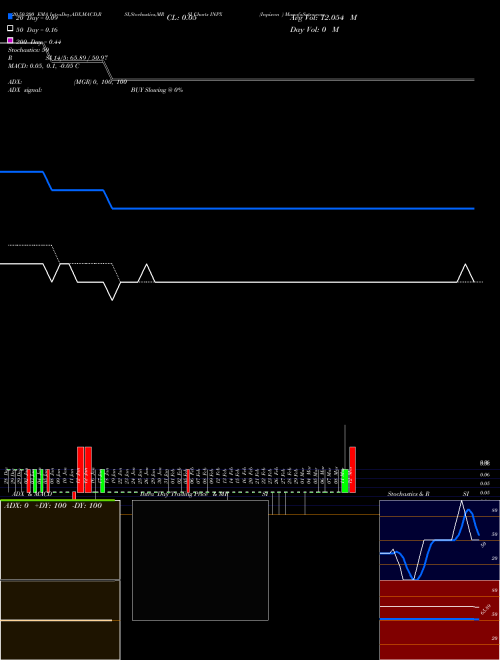Click the 'ADX signal:' label
Image resolution: width=500 pixels, height=660 pixels.
(25, 90)
